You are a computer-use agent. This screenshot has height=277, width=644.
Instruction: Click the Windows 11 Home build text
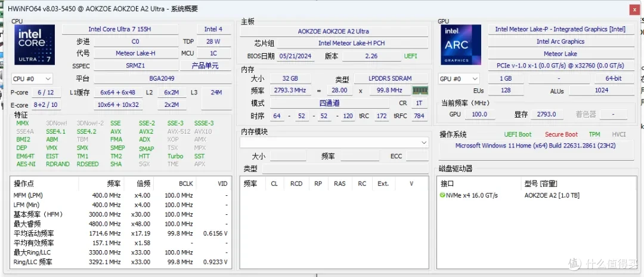coord(535,146)
